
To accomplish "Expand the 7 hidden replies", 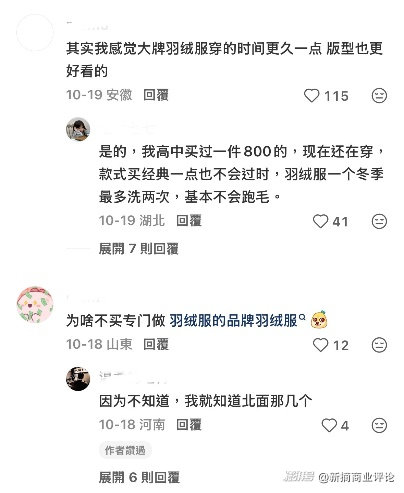I will point(139,249).
